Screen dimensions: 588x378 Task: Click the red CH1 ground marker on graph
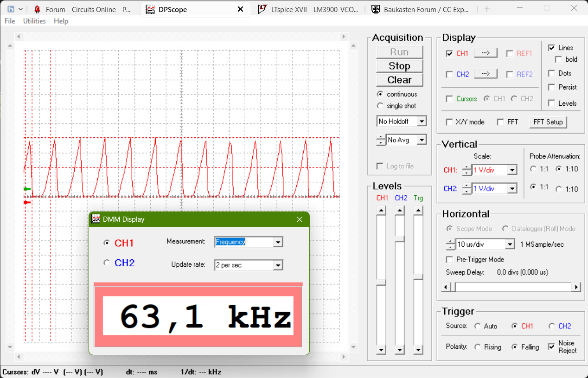[x=27, y=202]
